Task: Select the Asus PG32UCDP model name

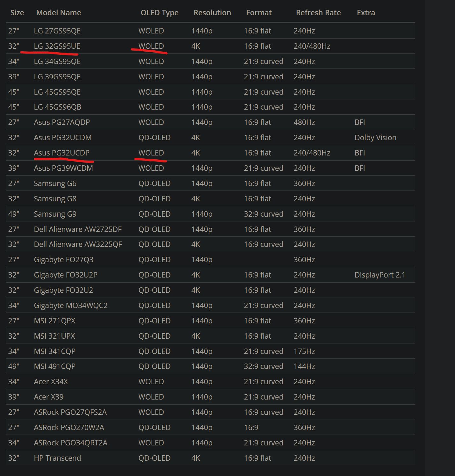Action: (x=62, y=153)
